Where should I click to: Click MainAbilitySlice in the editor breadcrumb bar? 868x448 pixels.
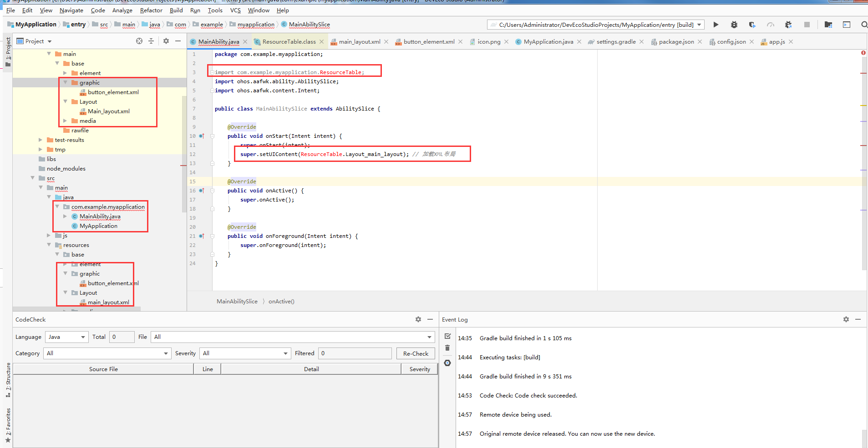coord(237,301)
